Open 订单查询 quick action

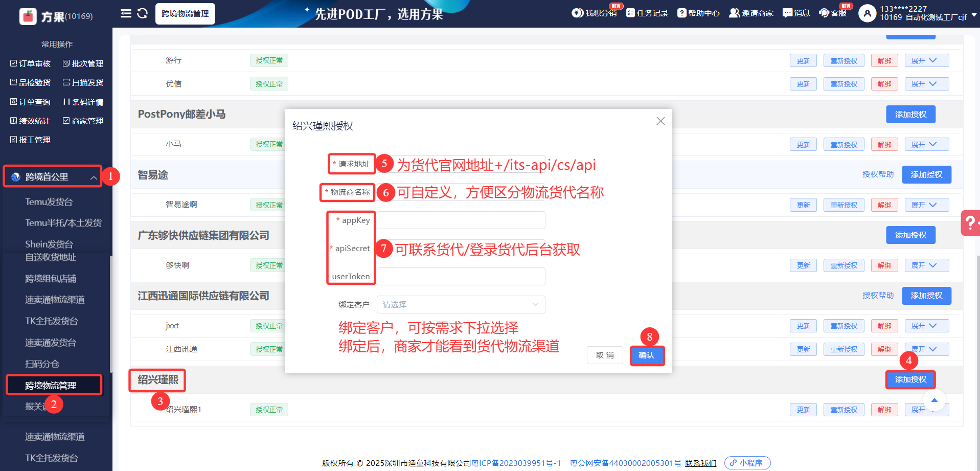pyautogui.click(x=30, y=102)
